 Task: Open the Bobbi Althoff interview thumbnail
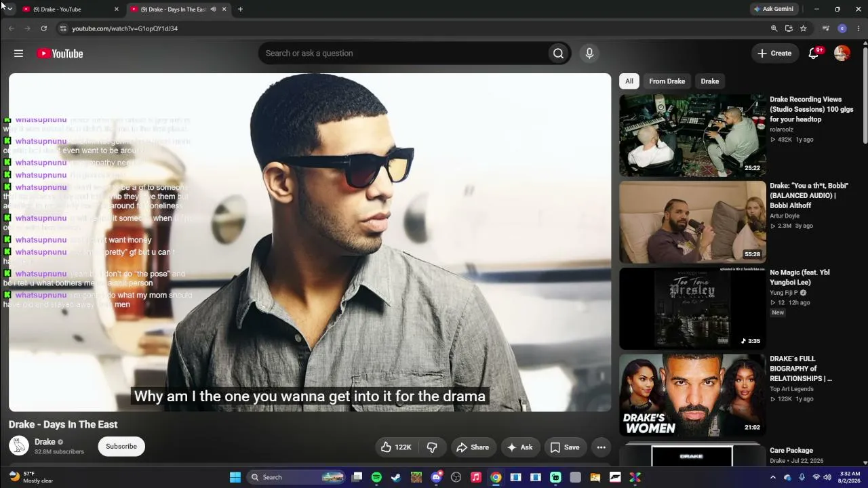(692, 222)
